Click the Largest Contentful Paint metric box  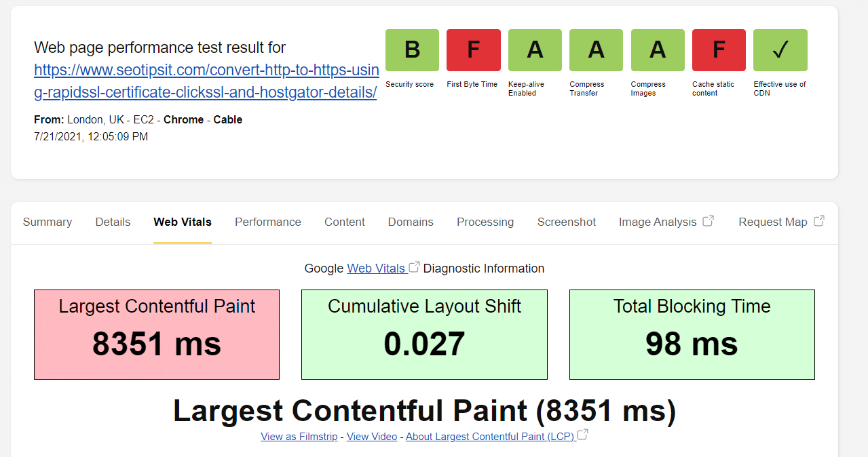(x=156, y=334)
